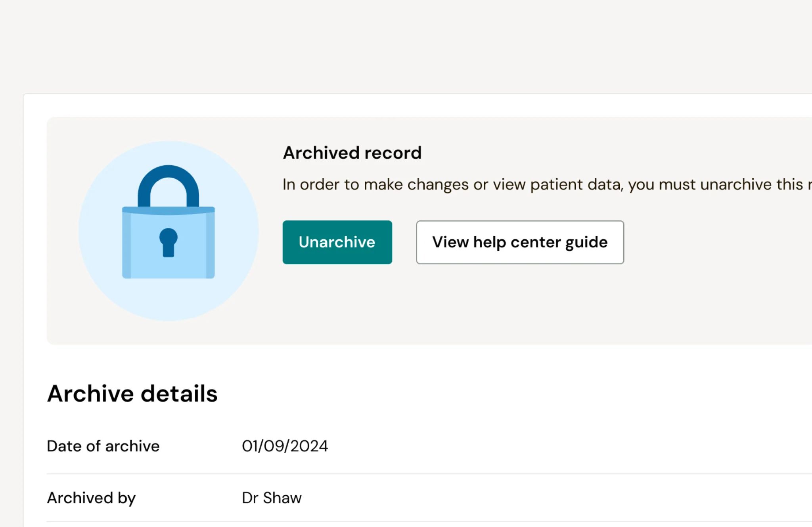
Task: Open the View help center guide
Action: (x=520, y=242)
